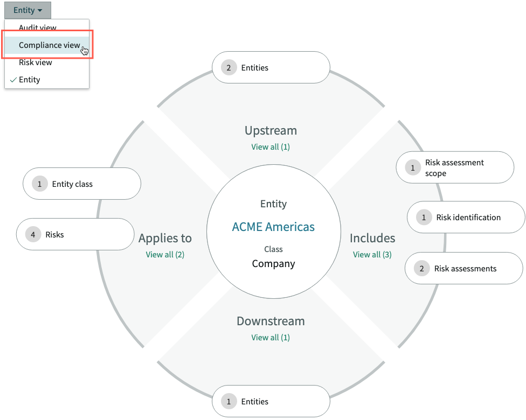The height and width of the screenshot is (420, 526).
Task: Click the Company class value
Action: pyautogui.click(x=273, y=264)
